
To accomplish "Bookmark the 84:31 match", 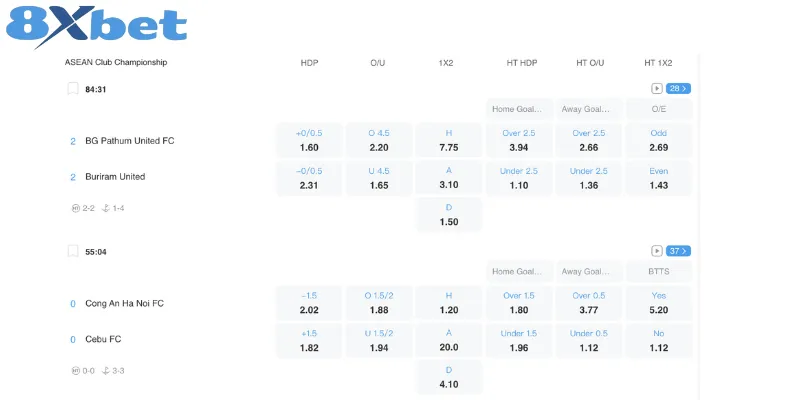I will pyautogui.click(x=72, y=89).
